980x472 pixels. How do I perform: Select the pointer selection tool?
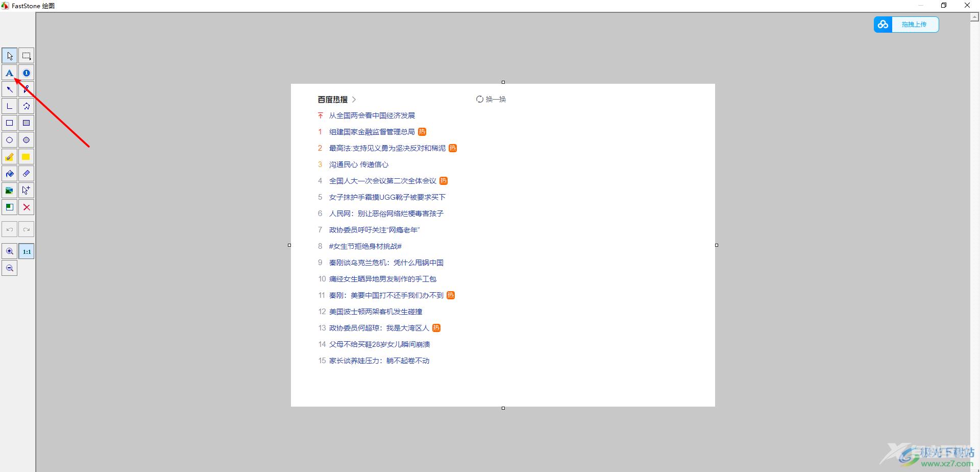click(10, 56)
